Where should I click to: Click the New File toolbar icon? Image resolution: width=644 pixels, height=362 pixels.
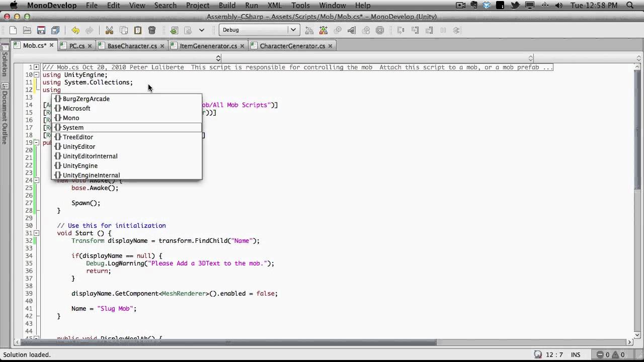pyautogui.click(x=13, y=30)
